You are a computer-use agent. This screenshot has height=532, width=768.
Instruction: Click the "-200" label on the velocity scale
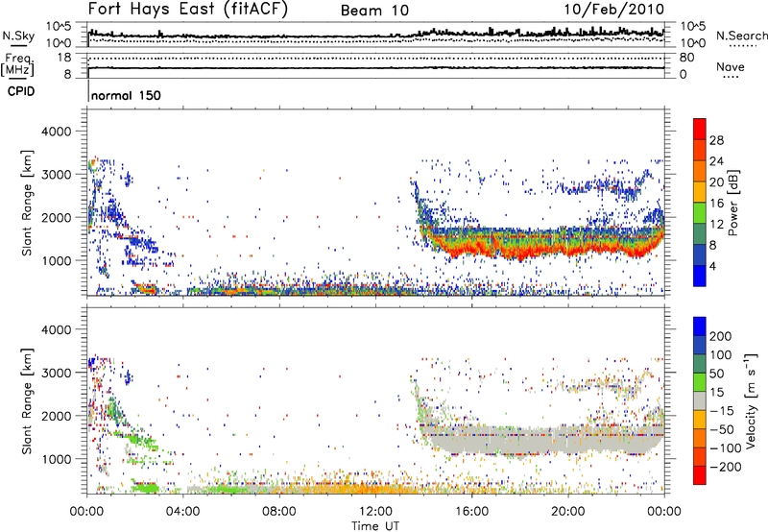(725, 467)
